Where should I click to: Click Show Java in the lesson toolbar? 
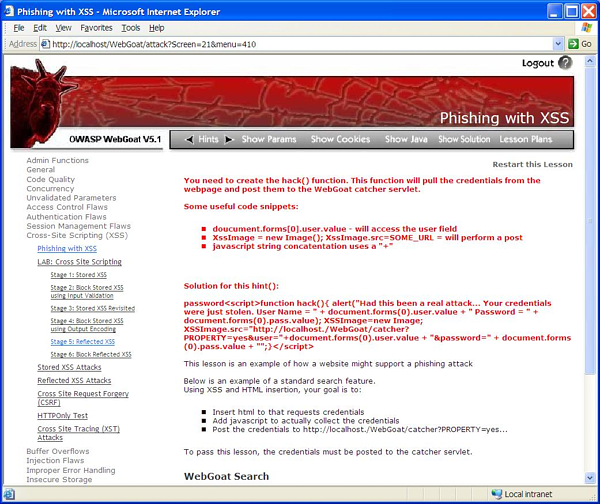click(x=406, y=139)
